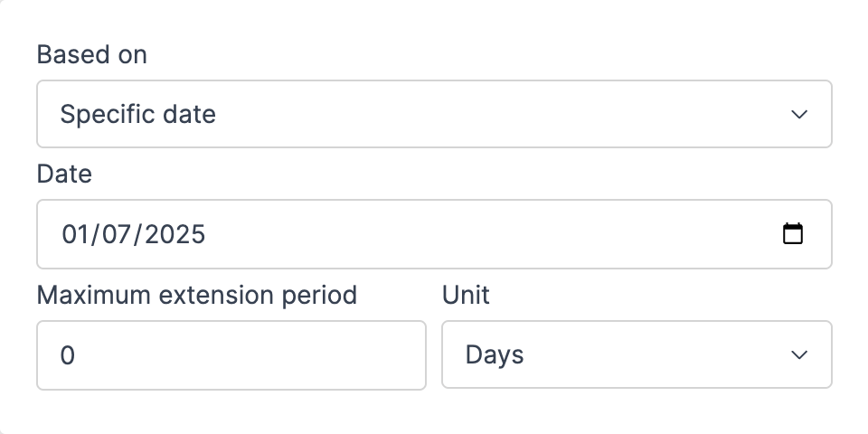
Task: Click the chevron beside Specific date
Action: pyautogui.click(x=798, y=115)
